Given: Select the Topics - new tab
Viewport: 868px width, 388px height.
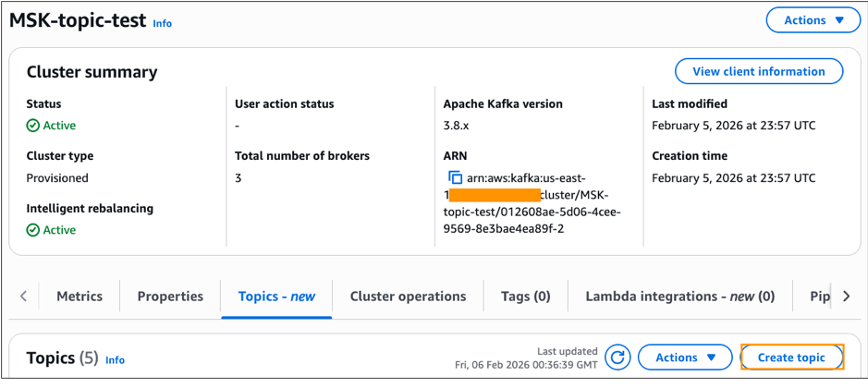Looking at the screenshot, I should point(276,297).
